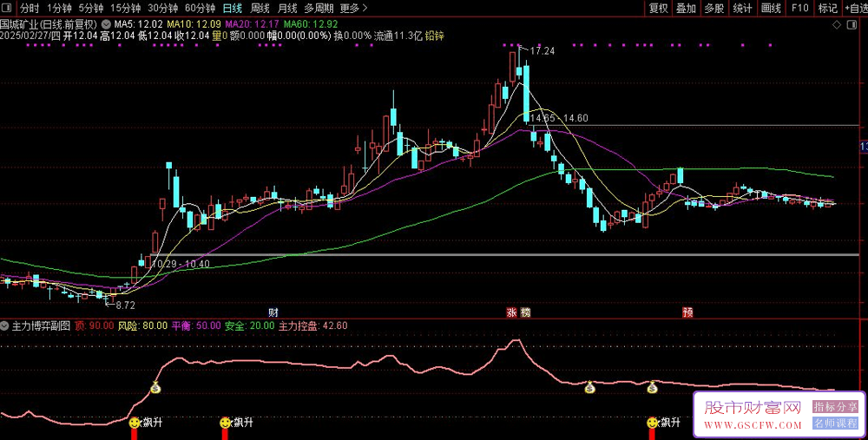Switch to the 60分钟 period tab
This screenshot has width=868, height=440.
point(200,9)
